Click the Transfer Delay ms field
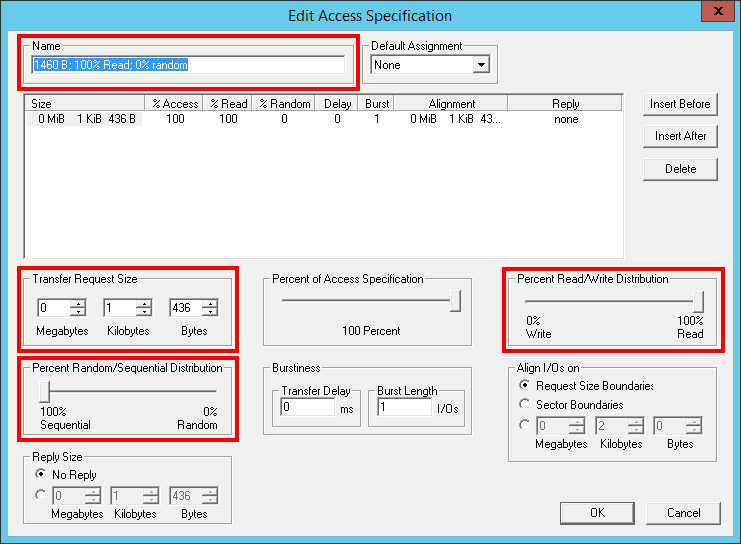The width and height of the screenshot is (741, 544). pyautogui.click(x=308, y=407)
